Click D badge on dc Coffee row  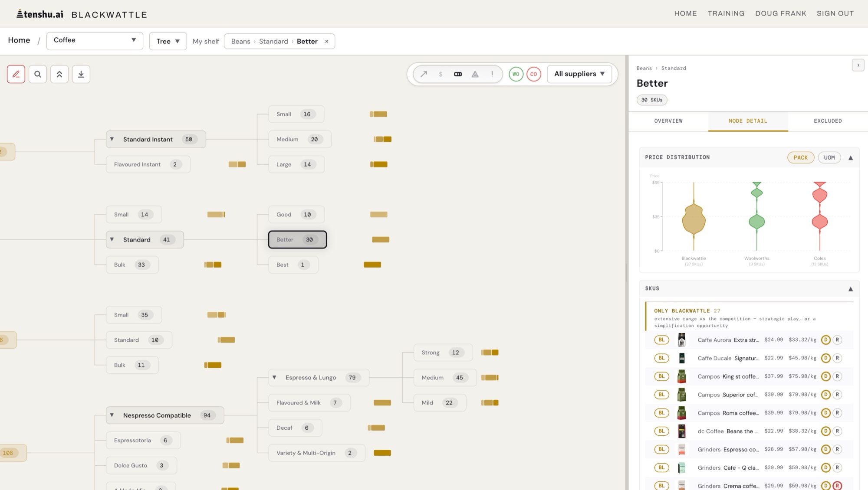click(x=826, y=431)
